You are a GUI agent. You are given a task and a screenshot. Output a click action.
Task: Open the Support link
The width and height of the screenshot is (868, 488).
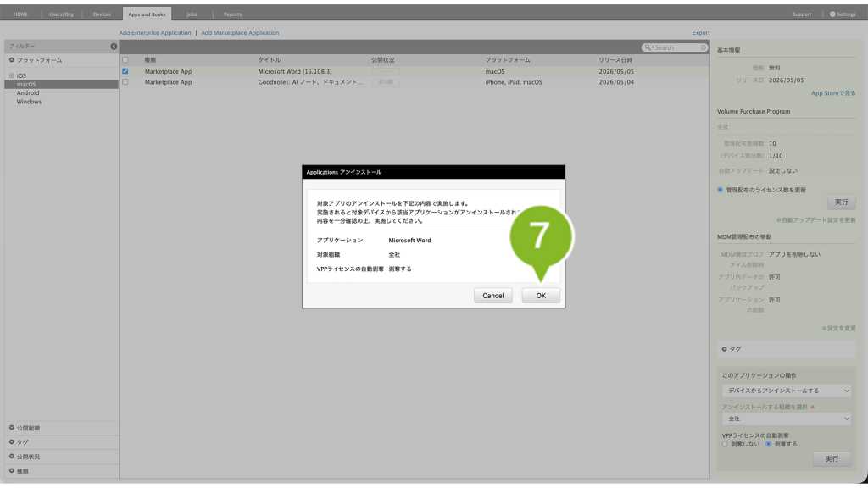click(802, 14)
